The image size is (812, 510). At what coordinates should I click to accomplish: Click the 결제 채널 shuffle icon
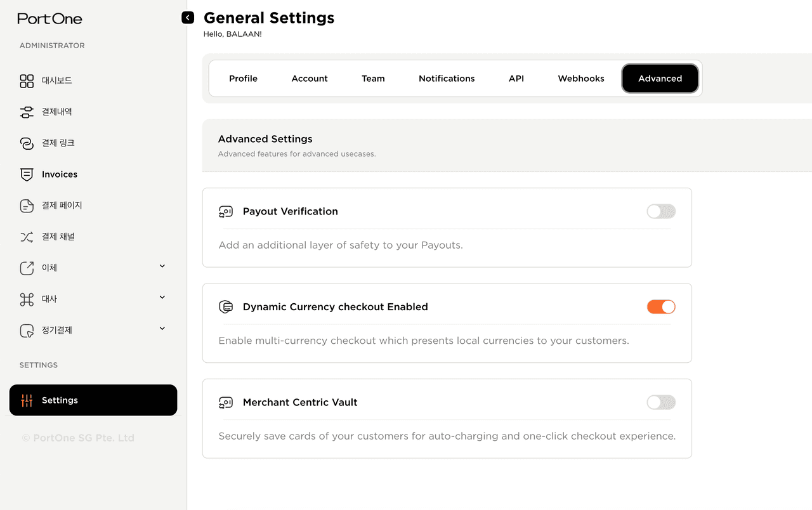click(x=27, y=237)
